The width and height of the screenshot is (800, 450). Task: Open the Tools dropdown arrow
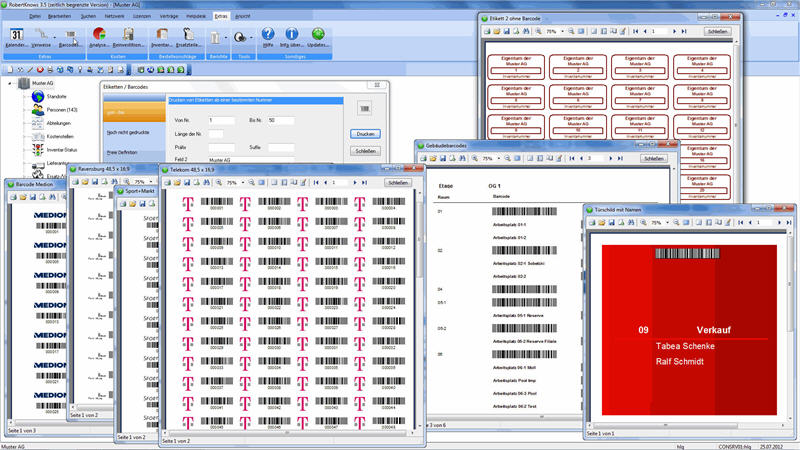pyautogui.click(x=251, y=37)
